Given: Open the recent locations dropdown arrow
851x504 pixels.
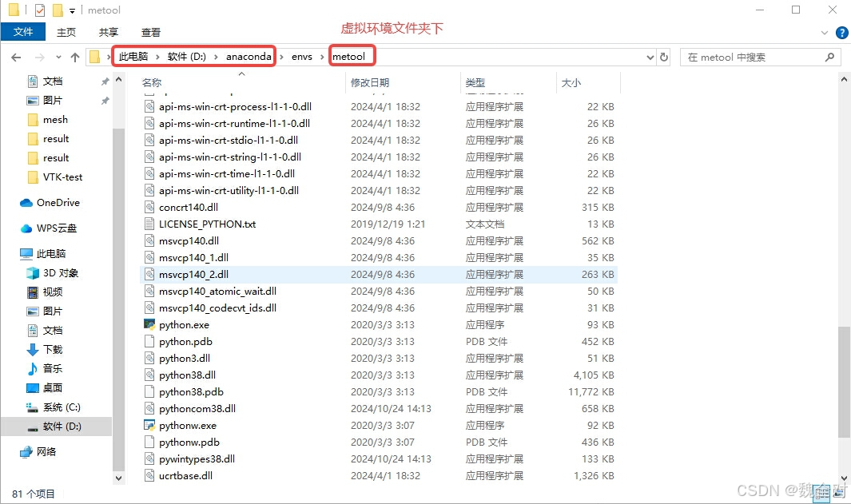Looking at the screenshot, I should (x=58, y=57).
